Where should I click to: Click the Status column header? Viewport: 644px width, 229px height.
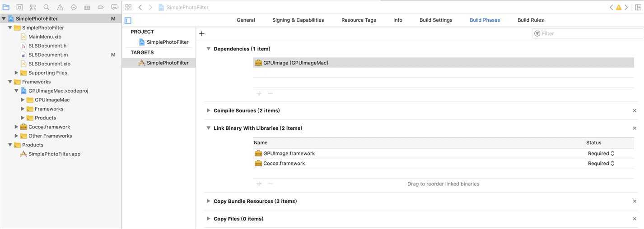(x=610, y=142)
